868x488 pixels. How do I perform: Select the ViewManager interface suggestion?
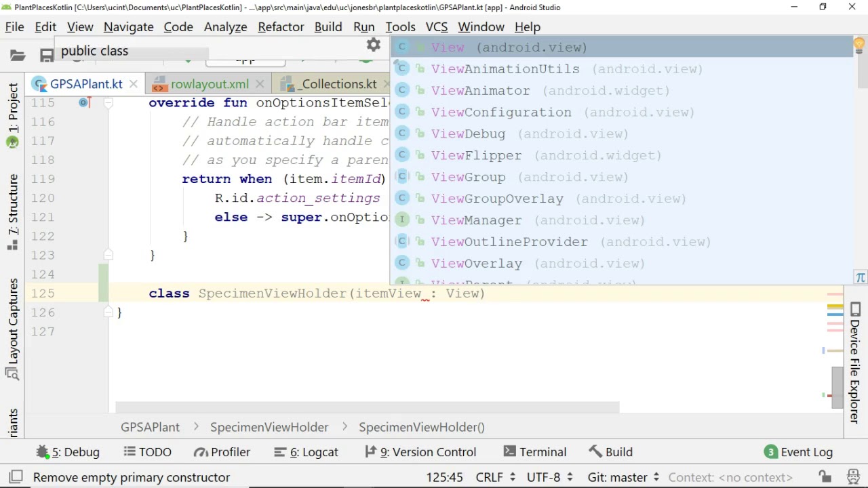(x=622, y=220)
